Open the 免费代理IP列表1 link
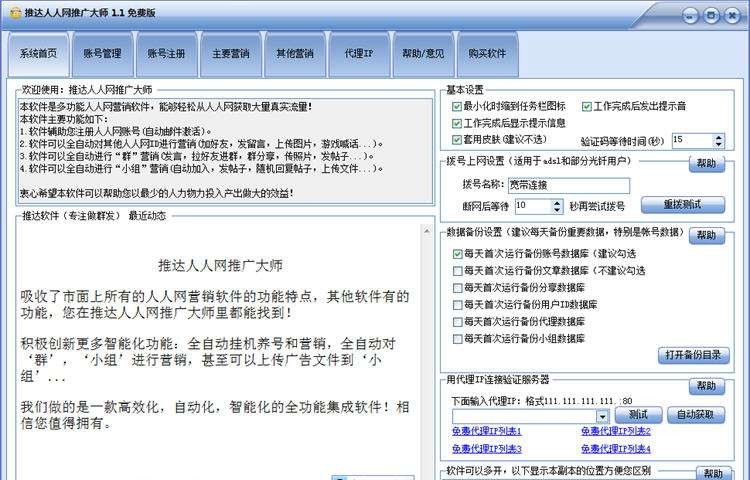 (486, 431)
